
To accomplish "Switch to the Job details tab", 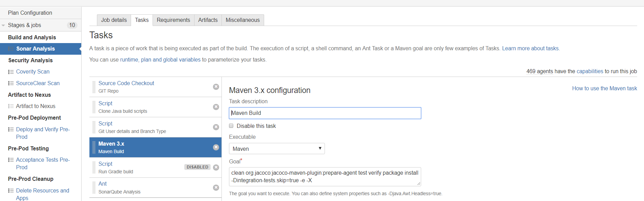I will [x=114, y=20].
